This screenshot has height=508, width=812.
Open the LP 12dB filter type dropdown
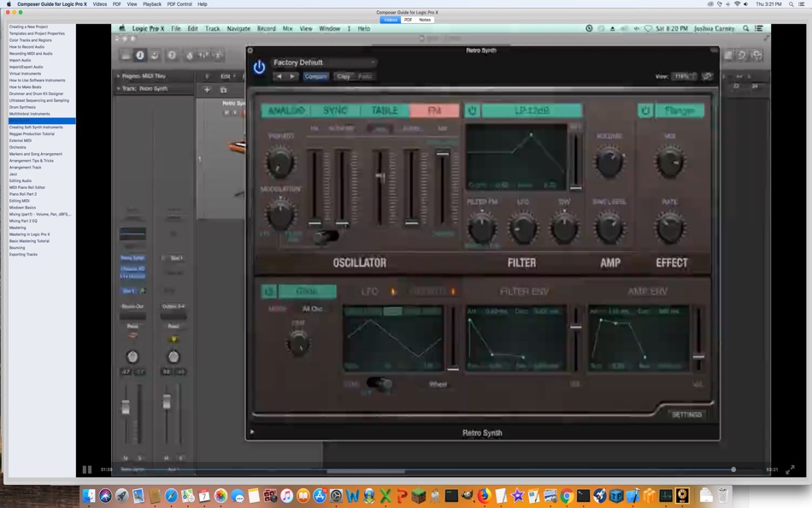tap(532, 111)
